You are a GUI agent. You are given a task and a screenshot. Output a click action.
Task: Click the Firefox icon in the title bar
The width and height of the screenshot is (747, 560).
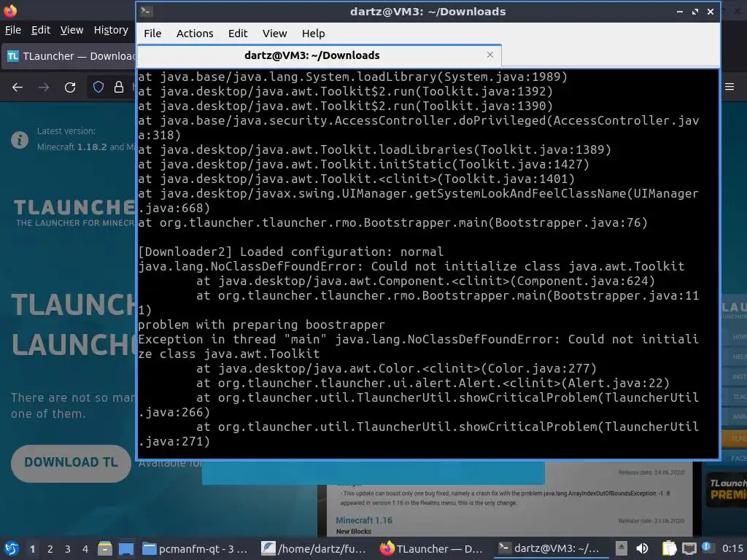tap(10, 10)
